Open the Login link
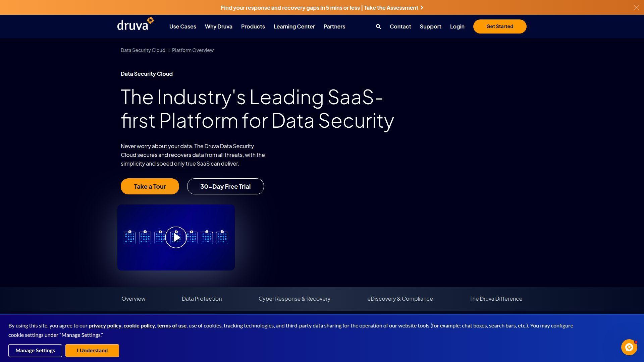 (457, 26)
